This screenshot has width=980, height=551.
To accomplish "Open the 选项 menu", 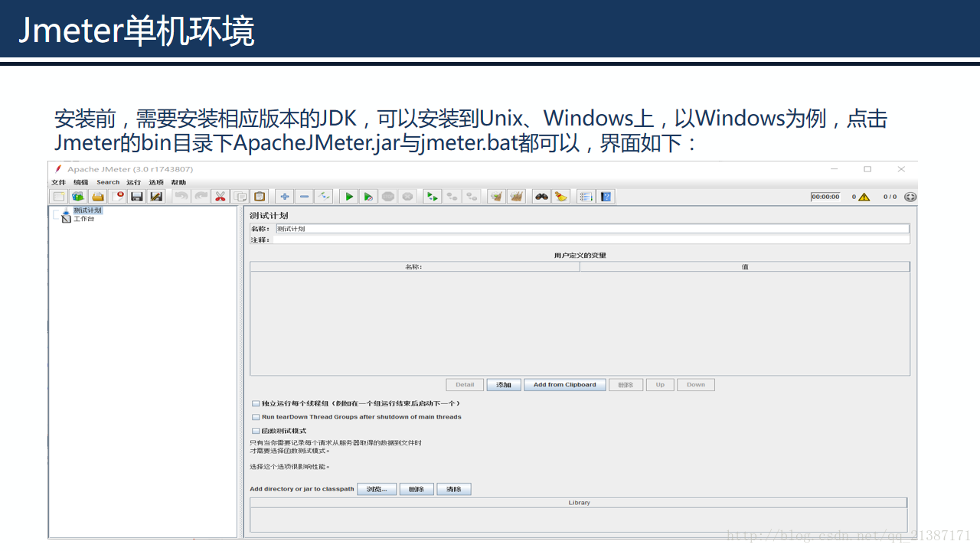I will pos(156,182).
